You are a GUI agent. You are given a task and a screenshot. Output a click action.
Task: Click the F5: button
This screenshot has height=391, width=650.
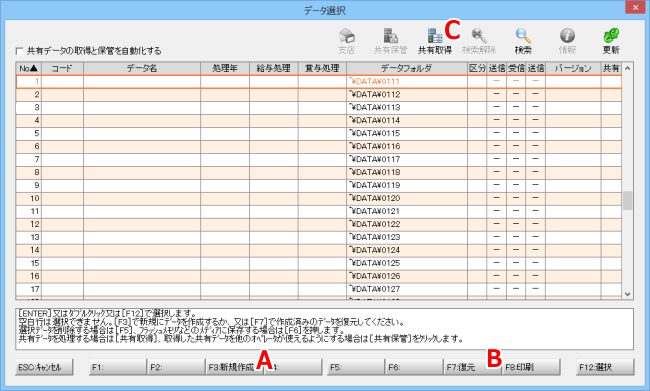356,367
